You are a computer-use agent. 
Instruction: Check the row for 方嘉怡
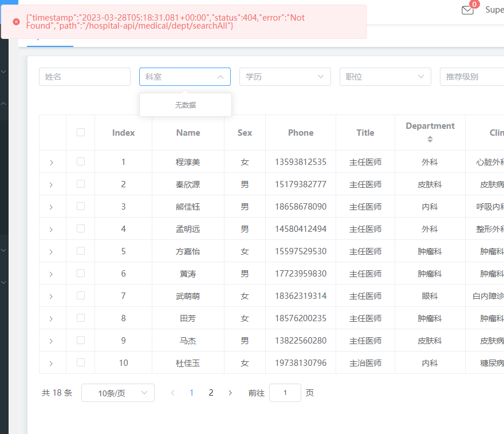81,251
